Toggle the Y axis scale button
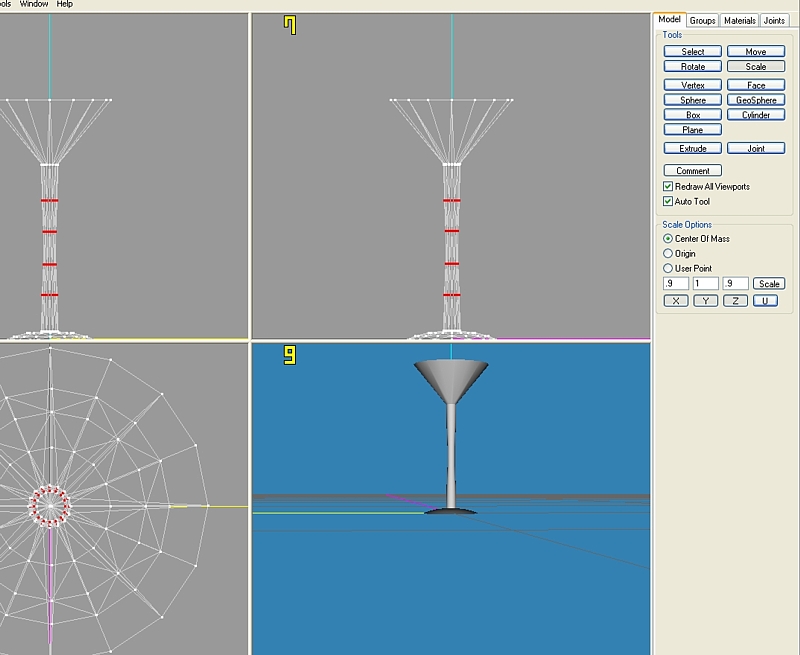This screenshot has height=655, width=800. (x=706, y=300)
